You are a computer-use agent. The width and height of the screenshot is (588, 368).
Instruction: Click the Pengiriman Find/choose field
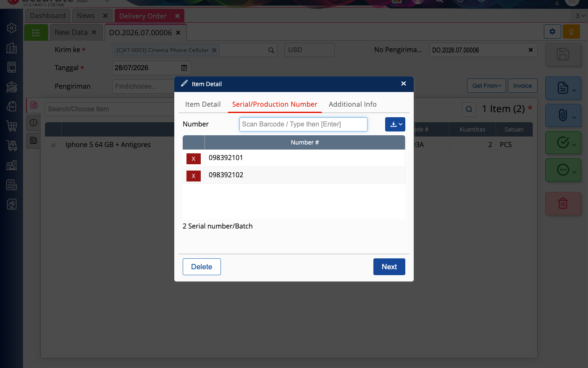point(143,86)
